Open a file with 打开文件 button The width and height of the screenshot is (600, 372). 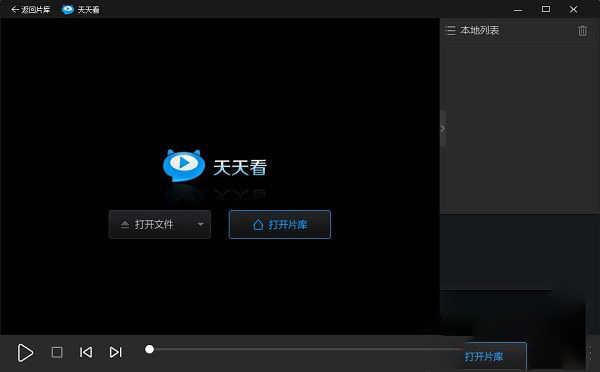pyautogui.click(x=149, y=224)
